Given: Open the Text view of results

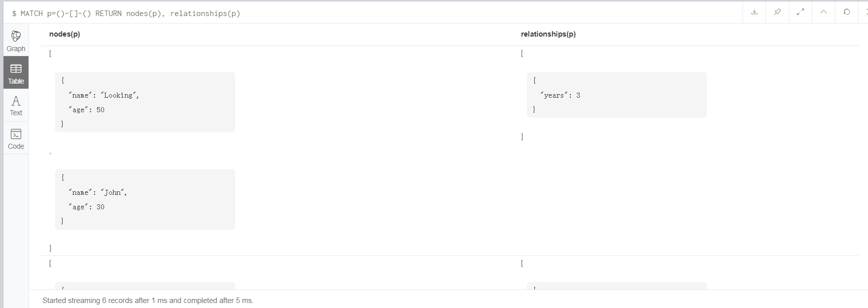Looking at the screenshot, I should click(16, 105).
